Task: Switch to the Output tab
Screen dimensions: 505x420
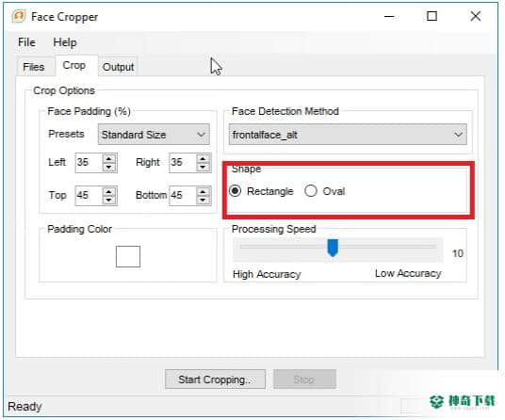Action: (x=118, y=67)
